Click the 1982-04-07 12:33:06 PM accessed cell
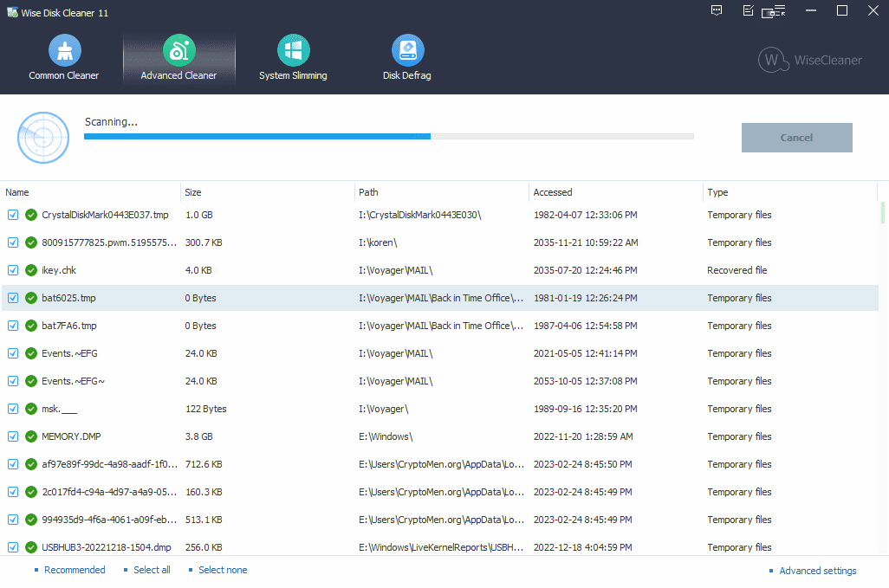The height and width of the screenshot is (588, 889). click(x=585, y=216)
